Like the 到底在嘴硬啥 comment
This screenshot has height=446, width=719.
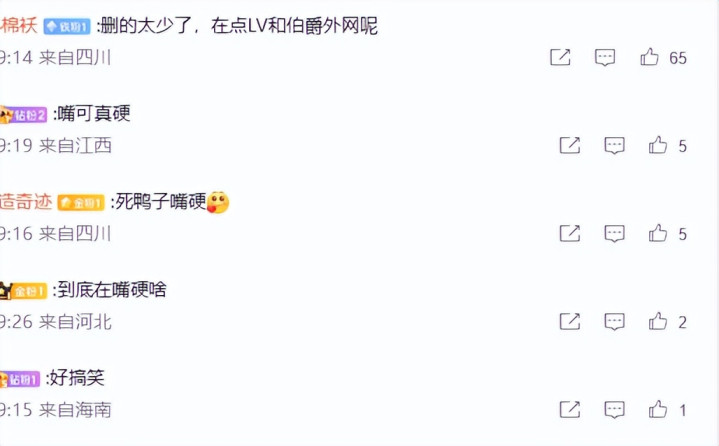click(x=658, y=321)
